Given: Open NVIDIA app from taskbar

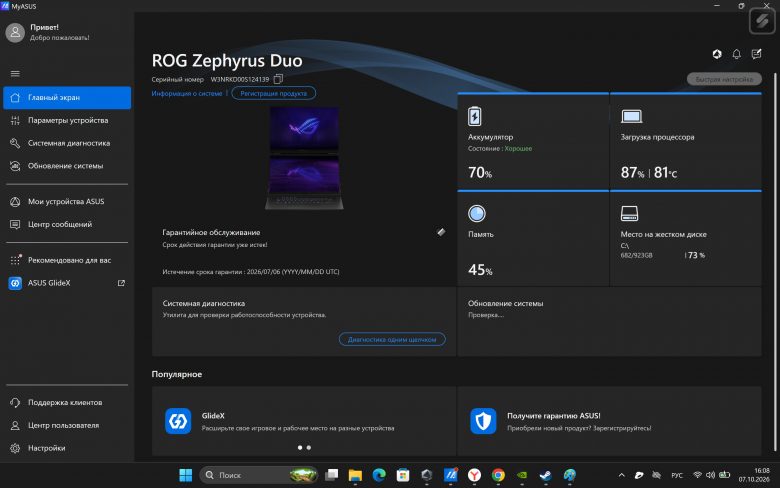Looking at the screenshot, I should [522, 476].
